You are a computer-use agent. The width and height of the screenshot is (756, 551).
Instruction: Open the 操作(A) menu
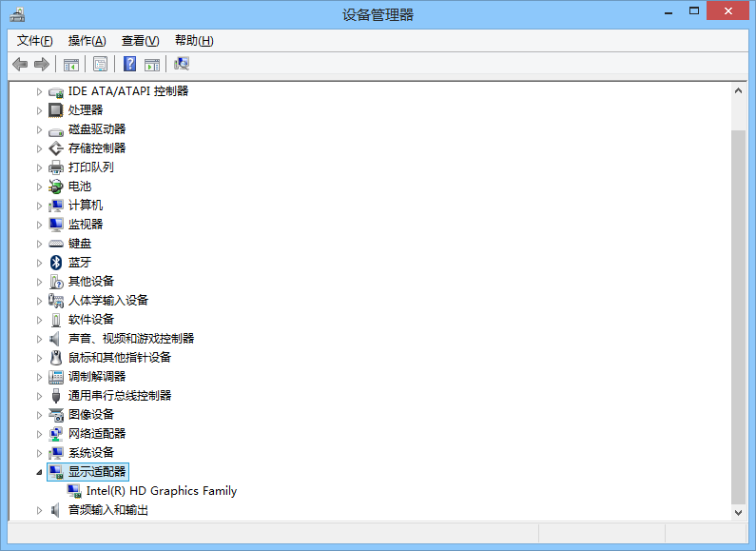point(87,41)
